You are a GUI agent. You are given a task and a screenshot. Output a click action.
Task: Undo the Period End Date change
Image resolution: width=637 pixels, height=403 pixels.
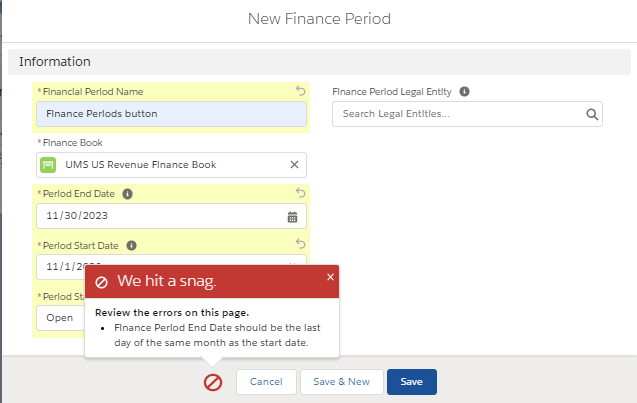tap(300, 193)
